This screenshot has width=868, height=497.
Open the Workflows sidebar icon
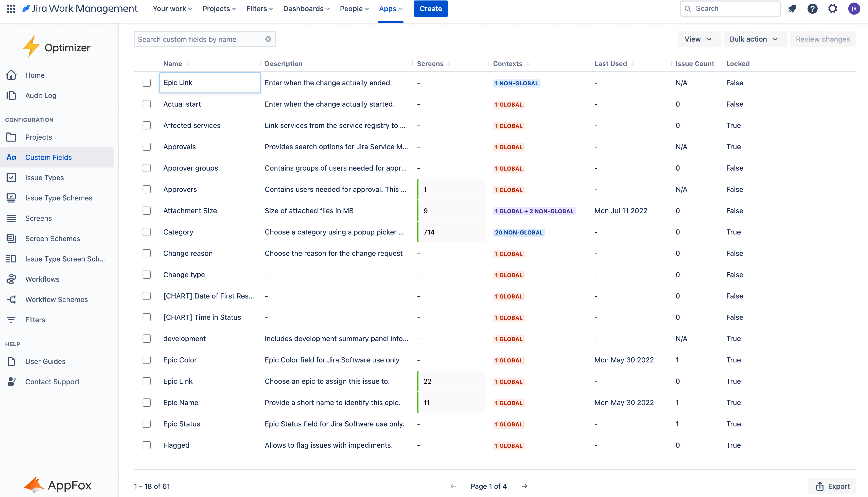point(11,279)
